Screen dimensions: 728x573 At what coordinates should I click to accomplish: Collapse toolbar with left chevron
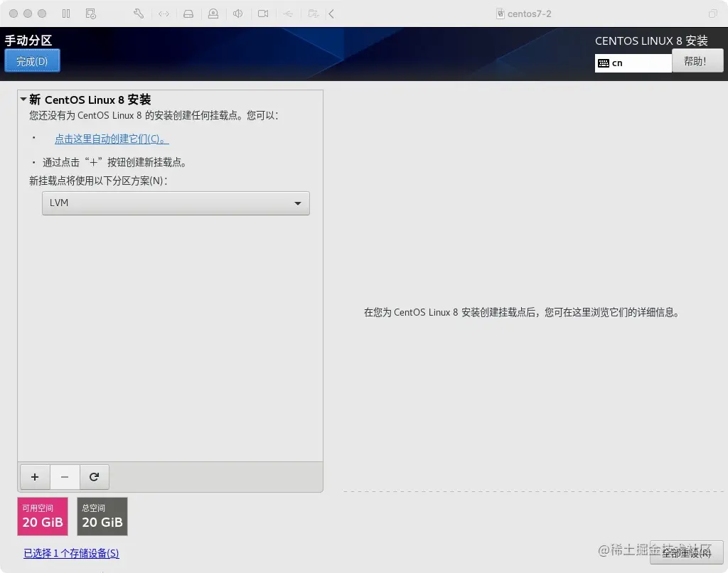point(331,14)
